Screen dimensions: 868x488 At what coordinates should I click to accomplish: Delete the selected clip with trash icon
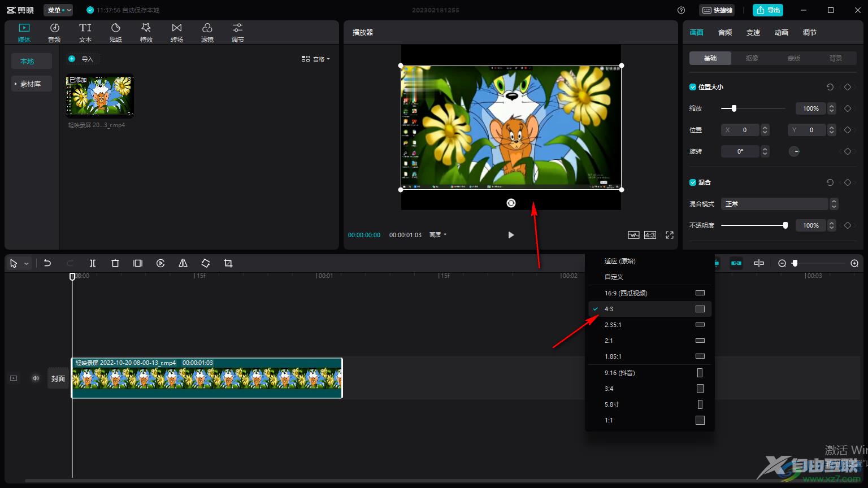115,263
